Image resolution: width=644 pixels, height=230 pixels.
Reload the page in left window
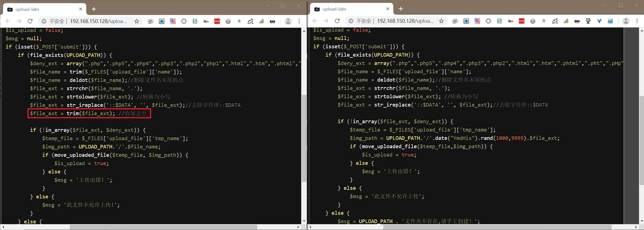[x=30, y=21]
